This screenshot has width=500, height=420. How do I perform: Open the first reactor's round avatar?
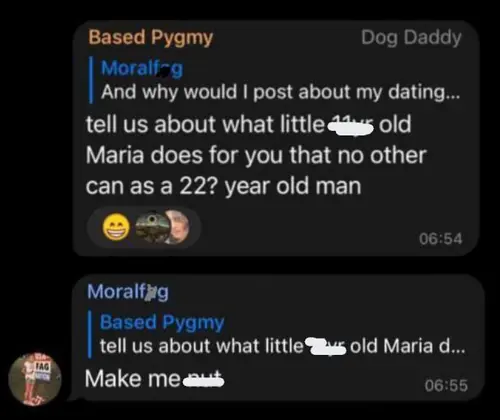click(x=152, y=227)
